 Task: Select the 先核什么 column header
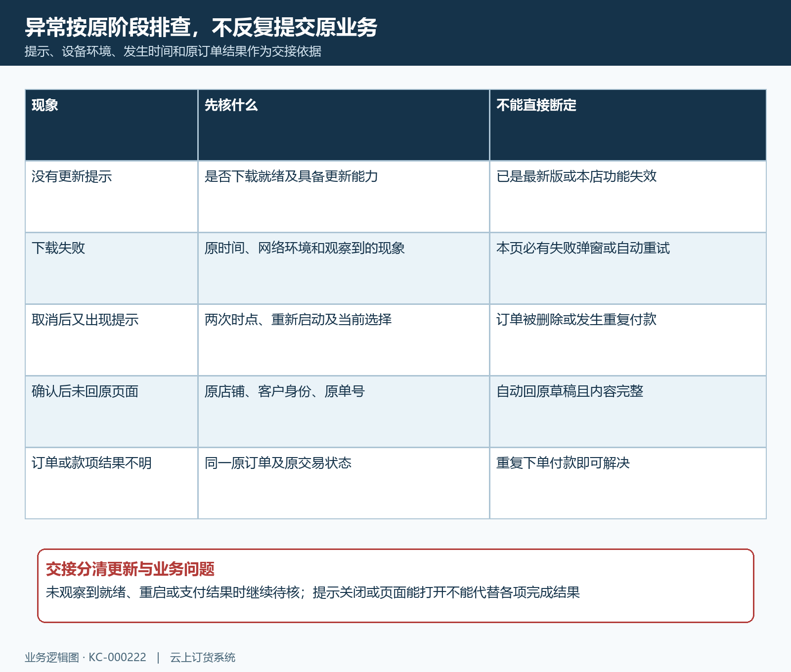click(x=344, y=125)
